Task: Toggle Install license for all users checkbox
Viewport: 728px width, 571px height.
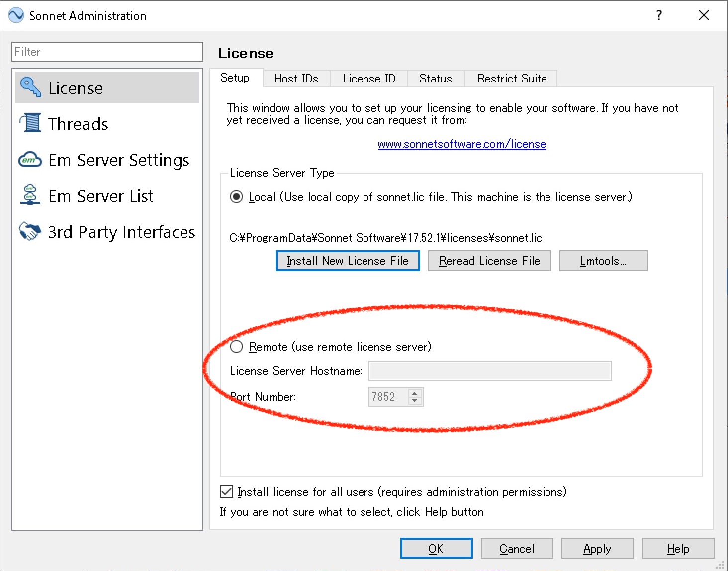Action: (x=227, y=491)
